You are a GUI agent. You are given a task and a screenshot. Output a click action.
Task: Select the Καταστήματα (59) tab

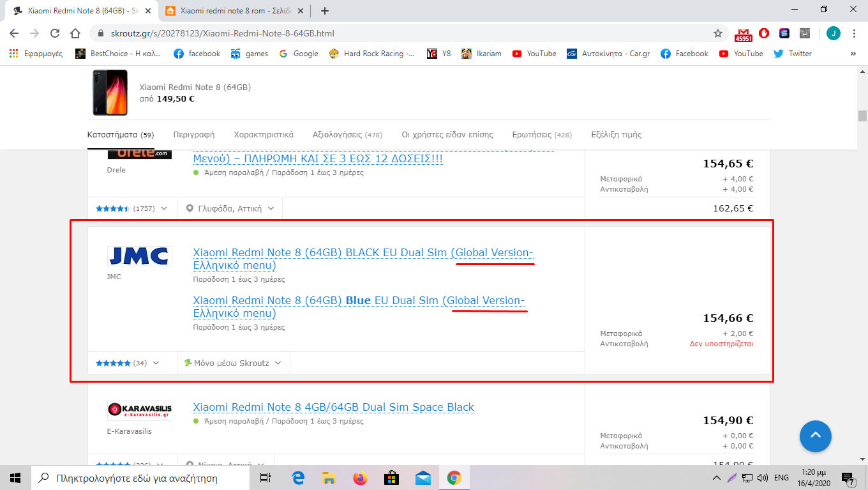[x=121, y=135]
